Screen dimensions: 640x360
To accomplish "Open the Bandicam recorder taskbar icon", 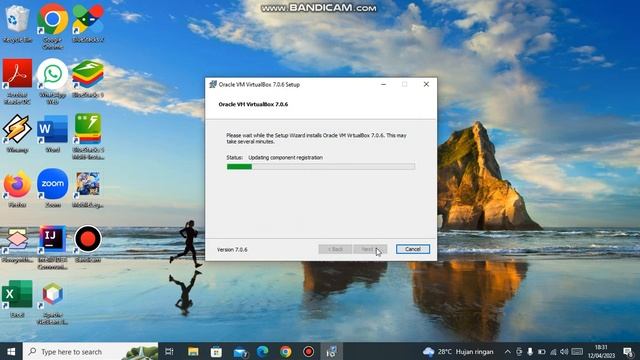I will point(309,351).
